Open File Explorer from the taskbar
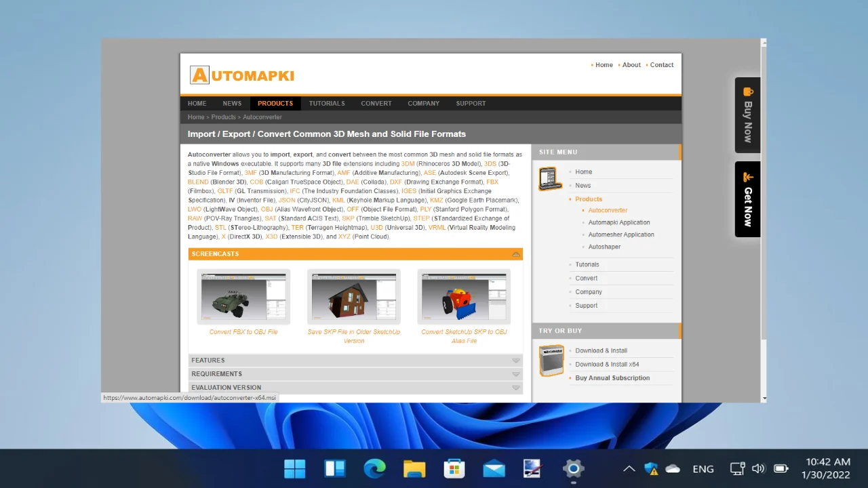Screen dimensions: 868x488 [x=414, y=468]
